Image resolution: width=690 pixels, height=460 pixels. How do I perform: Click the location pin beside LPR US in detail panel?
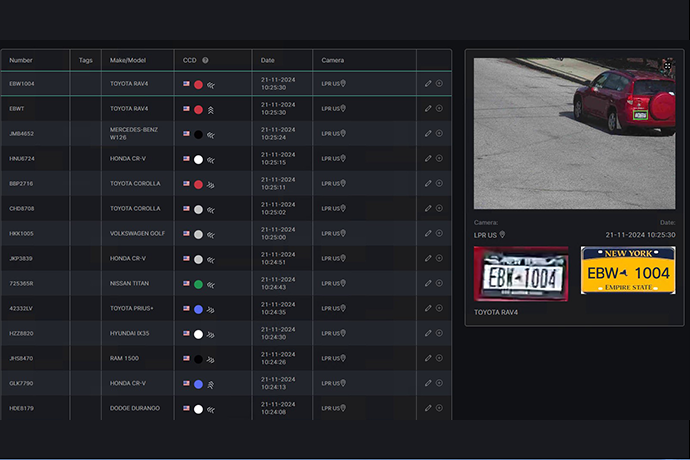pyautogui.click(x=502, y=235)
